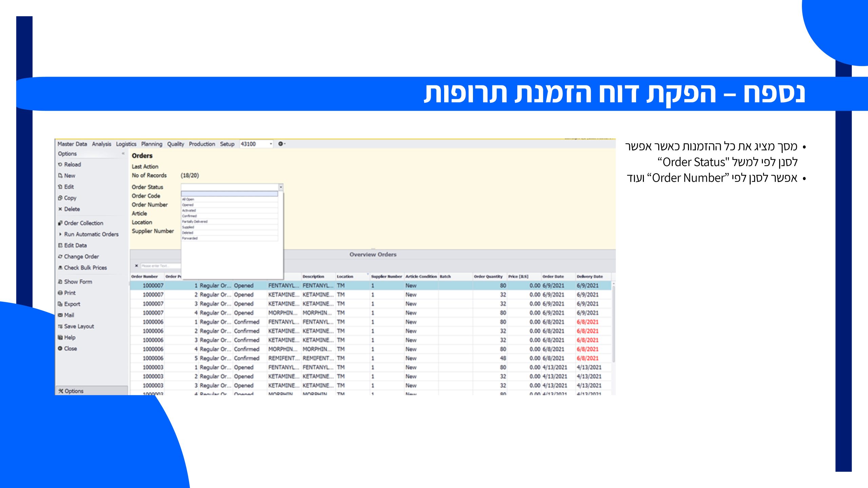Select All Open in status list
The width and height of the screenshot is (868, 488).
(x=230, y=199)
